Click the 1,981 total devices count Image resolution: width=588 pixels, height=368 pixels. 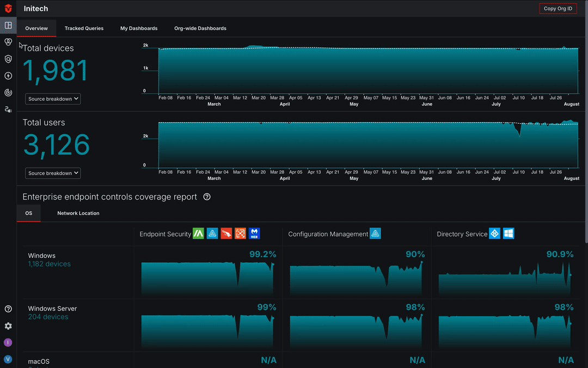click(56, 70)
